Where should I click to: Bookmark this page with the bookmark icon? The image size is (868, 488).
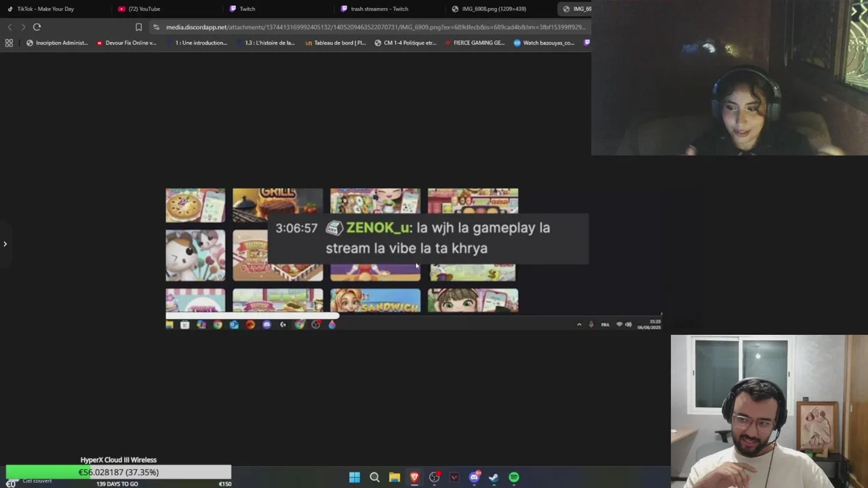(x=138, y=27)
